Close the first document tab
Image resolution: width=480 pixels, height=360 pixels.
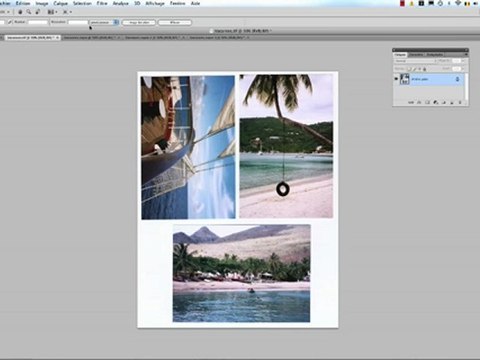(x=57, y=38)
